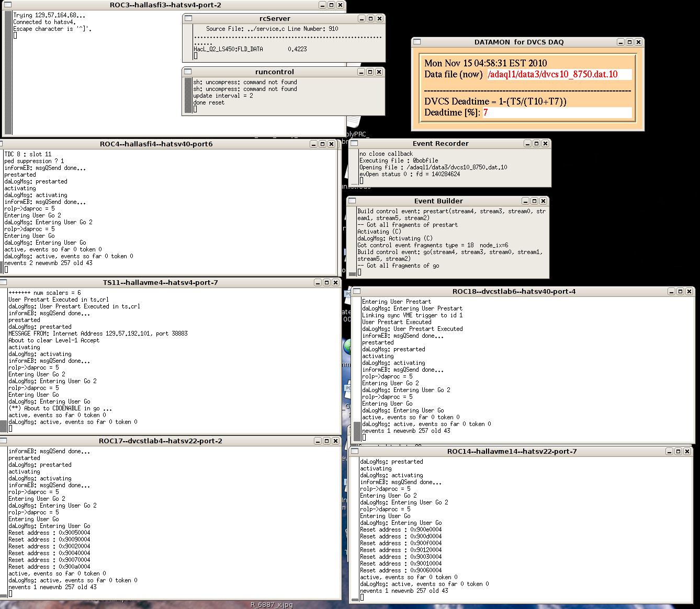This screenshot has height=609, width=700.
Task: Open window menu of DATAMON window
Action: point(417,42)
